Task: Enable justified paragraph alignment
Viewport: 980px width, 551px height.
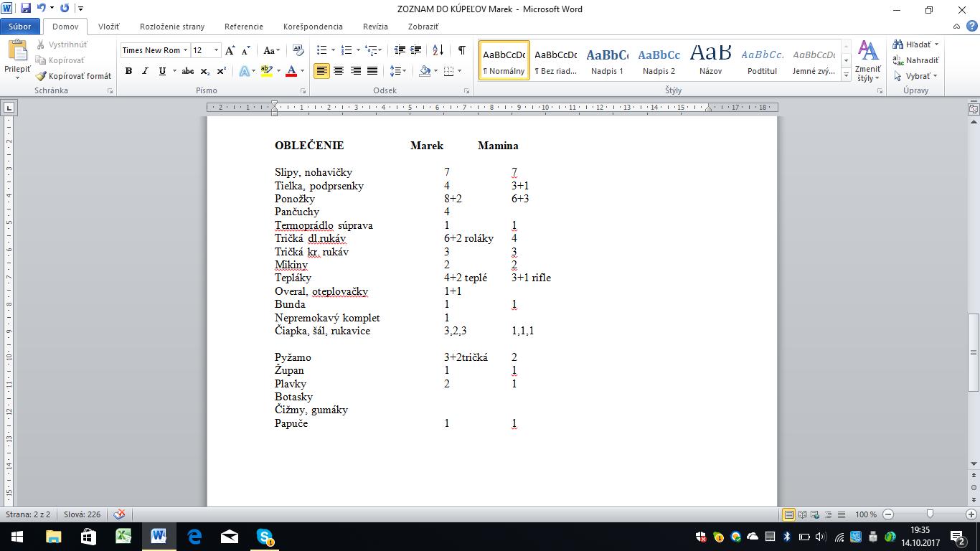Action: tap(372, 71)
